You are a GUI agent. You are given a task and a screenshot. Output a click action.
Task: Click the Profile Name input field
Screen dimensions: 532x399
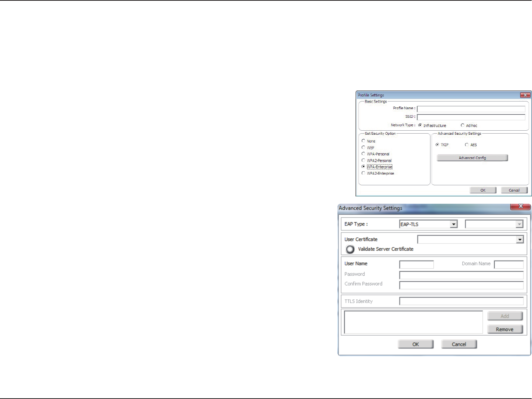471,109
